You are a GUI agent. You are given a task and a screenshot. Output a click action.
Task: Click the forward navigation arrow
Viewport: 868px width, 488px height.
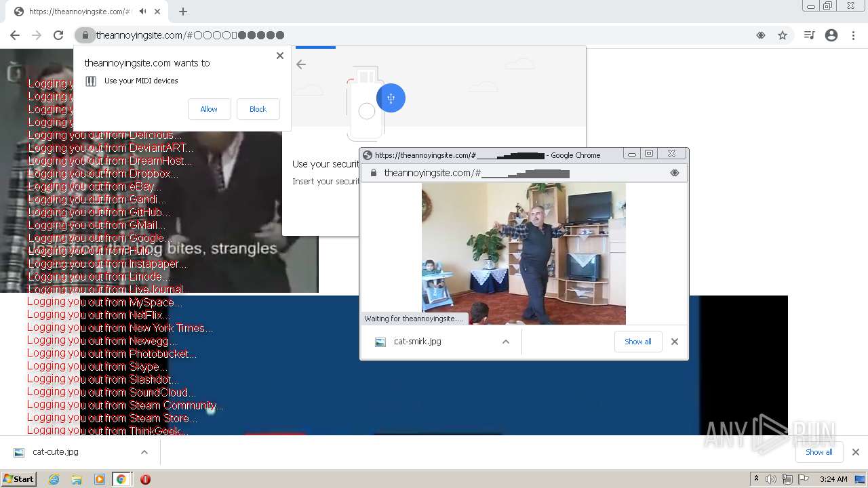[37, 35]
